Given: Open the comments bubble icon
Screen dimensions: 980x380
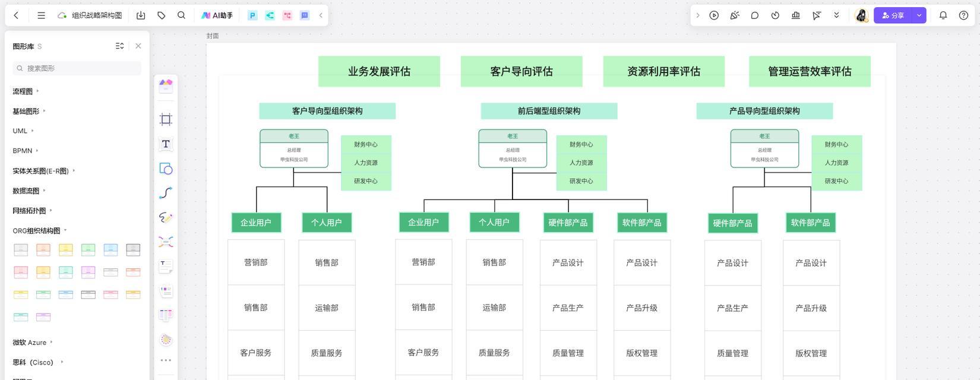Looking at the screenshot, I should 755,15.
